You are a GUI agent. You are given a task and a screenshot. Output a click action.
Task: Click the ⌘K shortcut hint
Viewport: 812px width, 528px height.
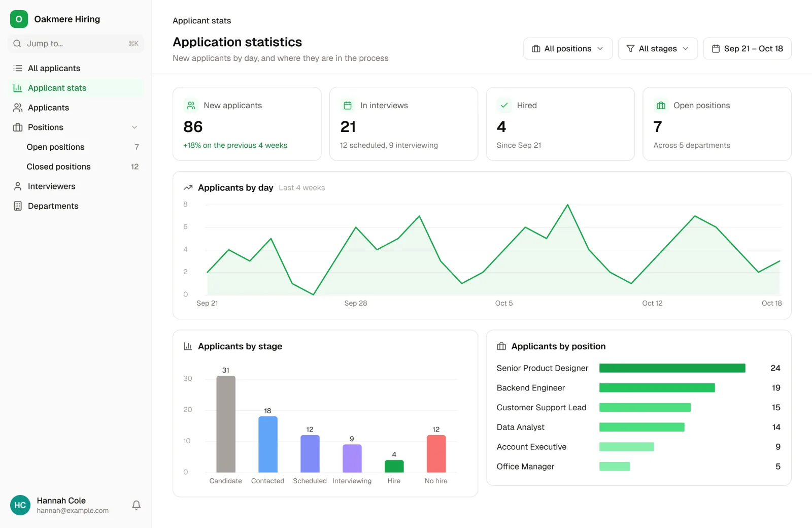click(x=133, y=44)
